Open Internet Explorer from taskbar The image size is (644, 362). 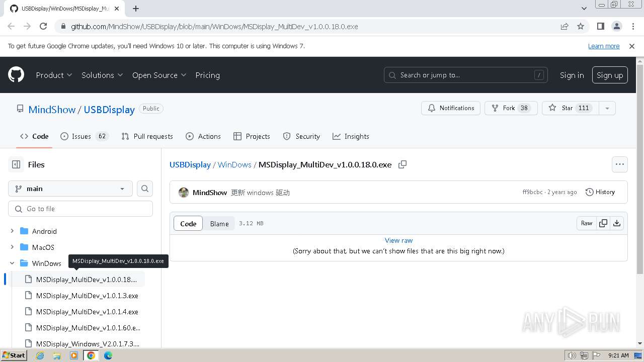[x=40, y=355]
